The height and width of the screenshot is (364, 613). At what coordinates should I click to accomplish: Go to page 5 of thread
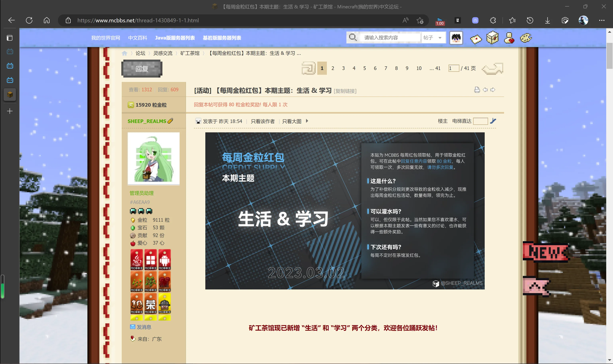(x=365, y=68)
